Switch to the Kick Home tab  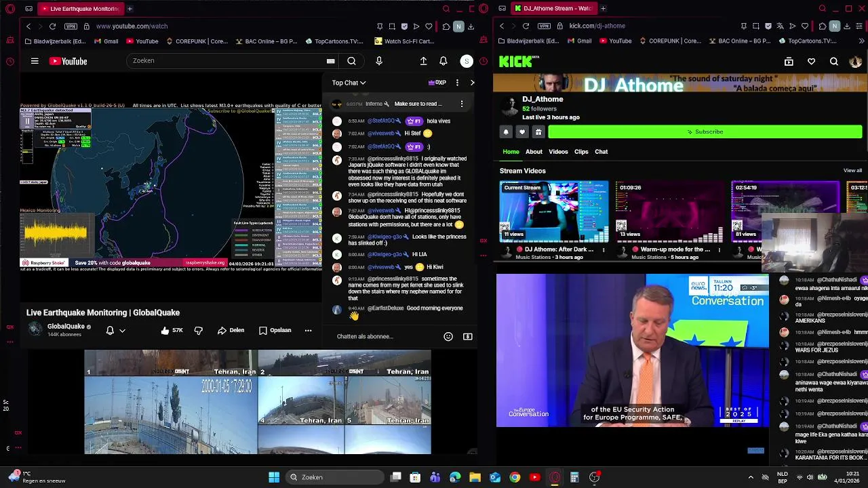tap(511, 152)
